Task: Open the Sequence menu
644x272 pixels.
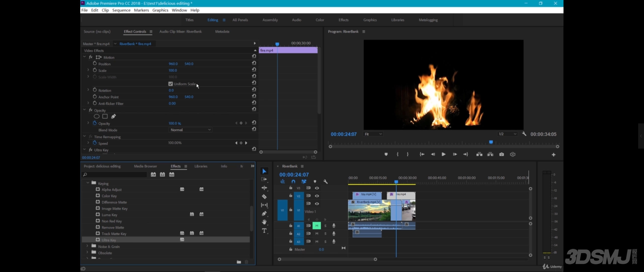Action: click(121, 10)
